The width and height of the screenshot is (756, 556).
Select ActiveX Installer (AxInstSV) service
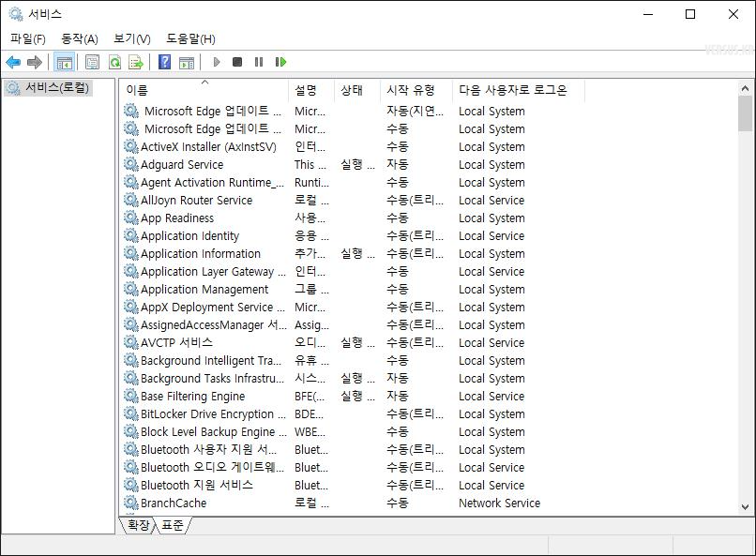tap(353, 146)
